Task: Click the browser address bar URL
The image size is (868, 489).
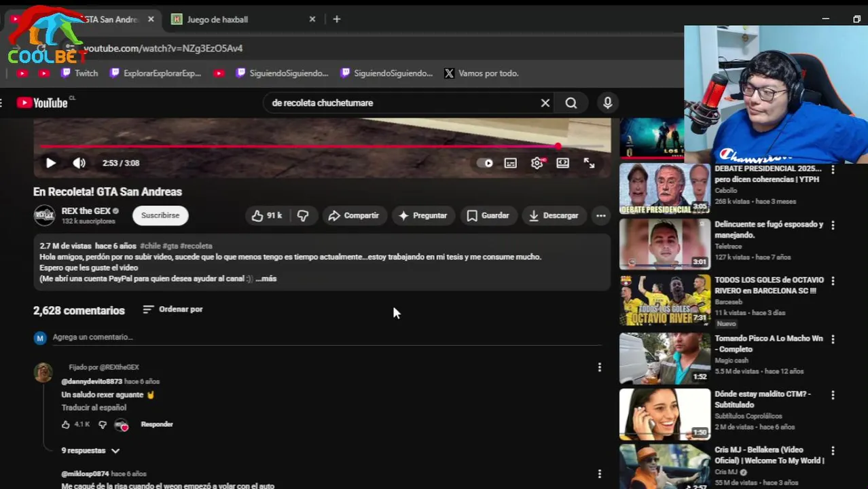Action: click(x=163, y=48)
